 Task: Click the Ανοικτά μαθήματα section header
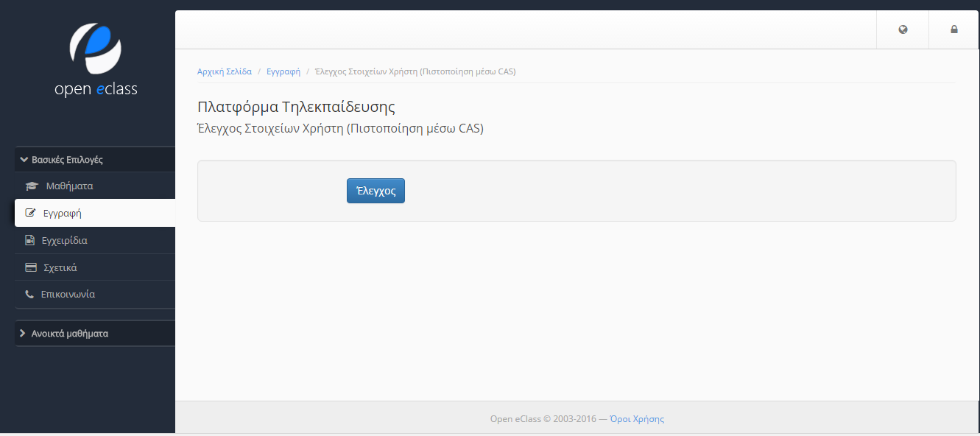point(95,334)
